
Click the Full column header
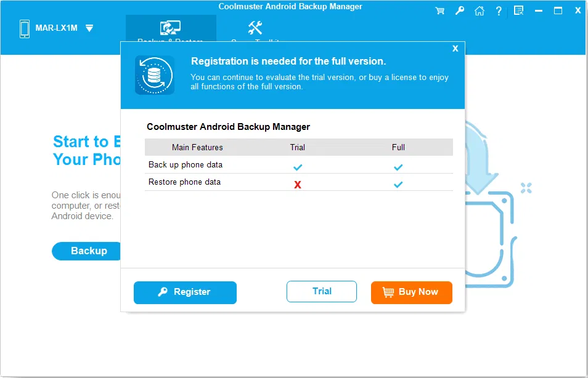coord(398,147)
